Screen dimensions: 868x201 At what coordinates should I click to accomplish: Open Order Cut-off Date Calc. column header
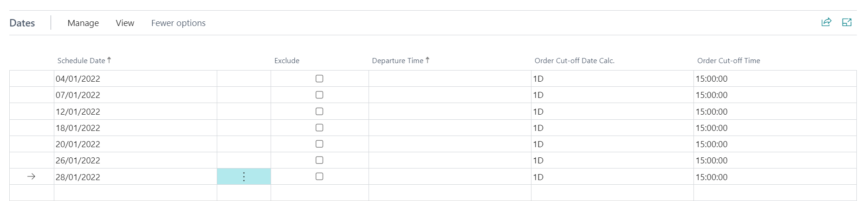pyautogui.click(x=574, y=60)
